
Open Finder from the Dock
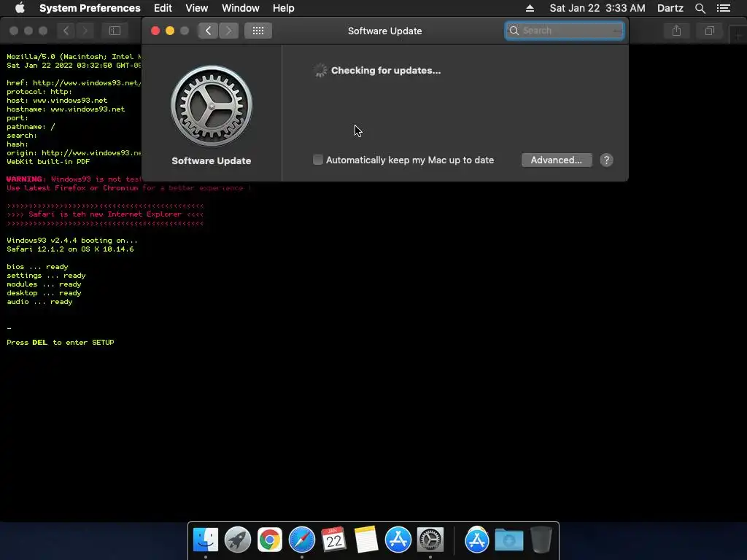pyautogui.click(x=205, y=540)
